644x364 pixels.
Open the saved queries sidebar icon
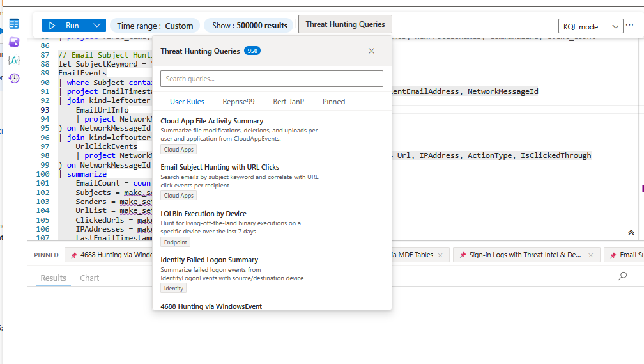pos(14,42)
